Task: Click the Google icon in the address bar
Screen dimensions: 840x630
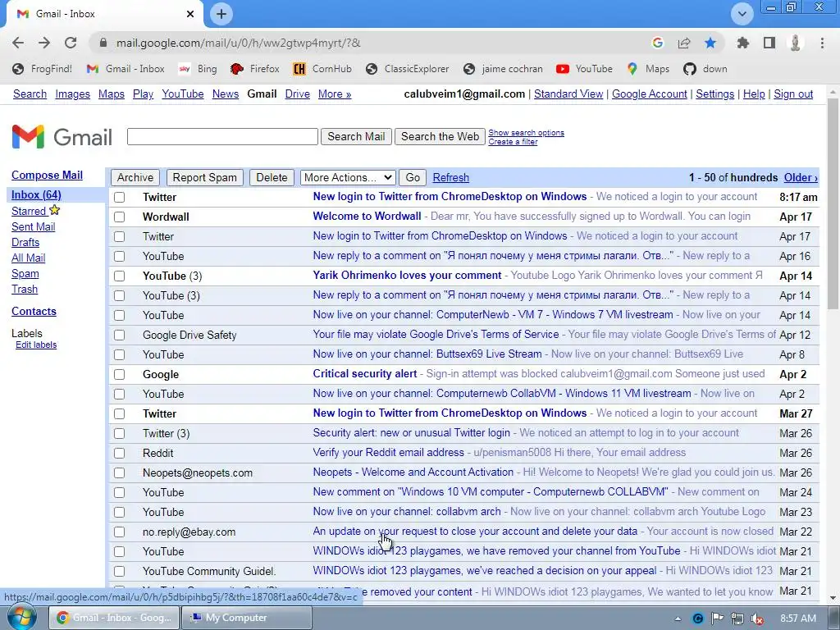Action: pyautogui.click(x=658, y=43)
